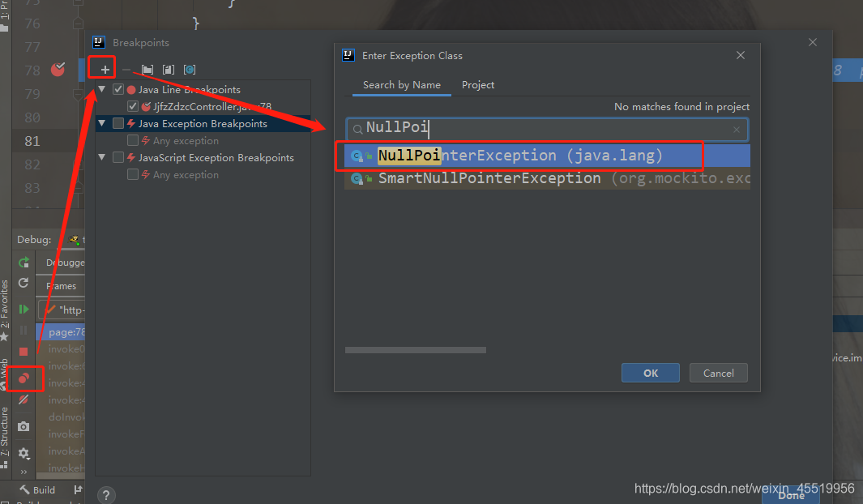Click the rerun debug icon

[23, 263]
